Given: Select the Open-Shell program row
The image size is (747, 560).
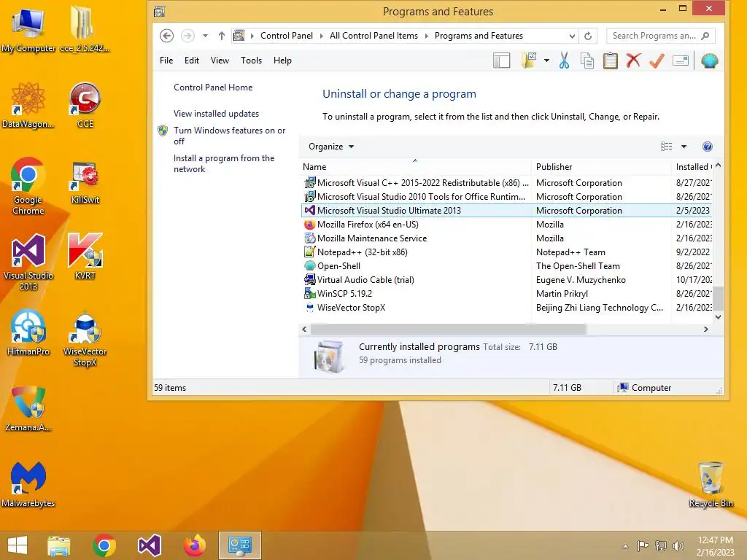Looking at the screenshot, I should point(507,266).
